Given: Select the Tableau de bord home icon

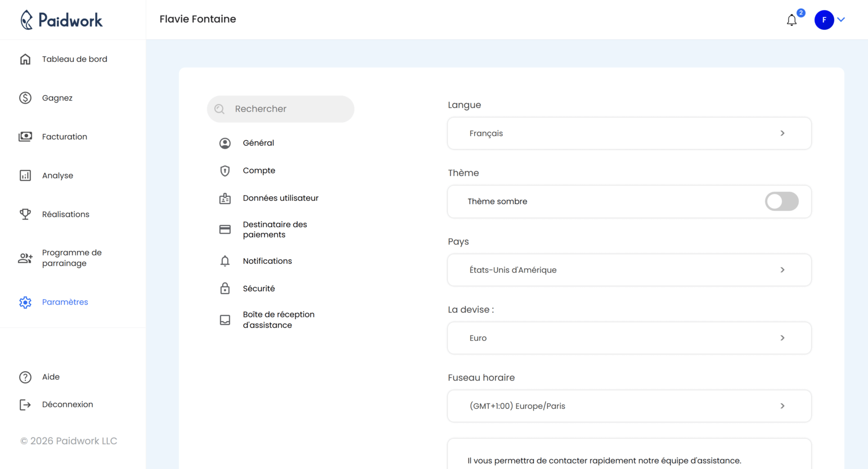Looking at the screenshot, I should click(25, 58).
